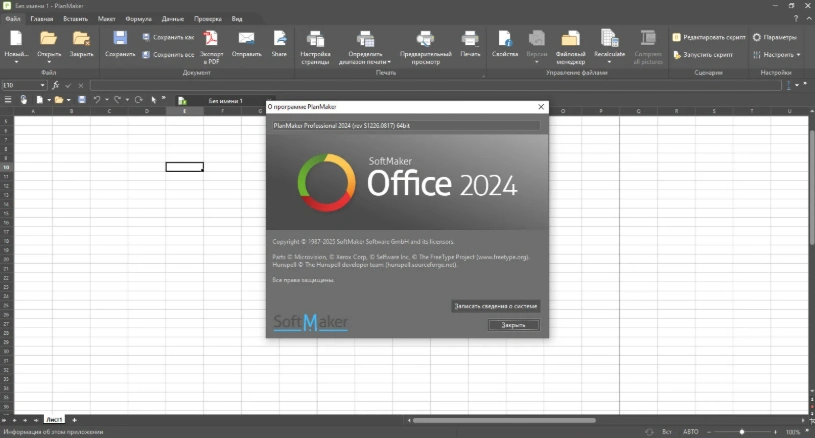The height and width of the screenshot is (438, 815).
Task: Click the zoom in plus button
Action: click(x=775, y=432)
